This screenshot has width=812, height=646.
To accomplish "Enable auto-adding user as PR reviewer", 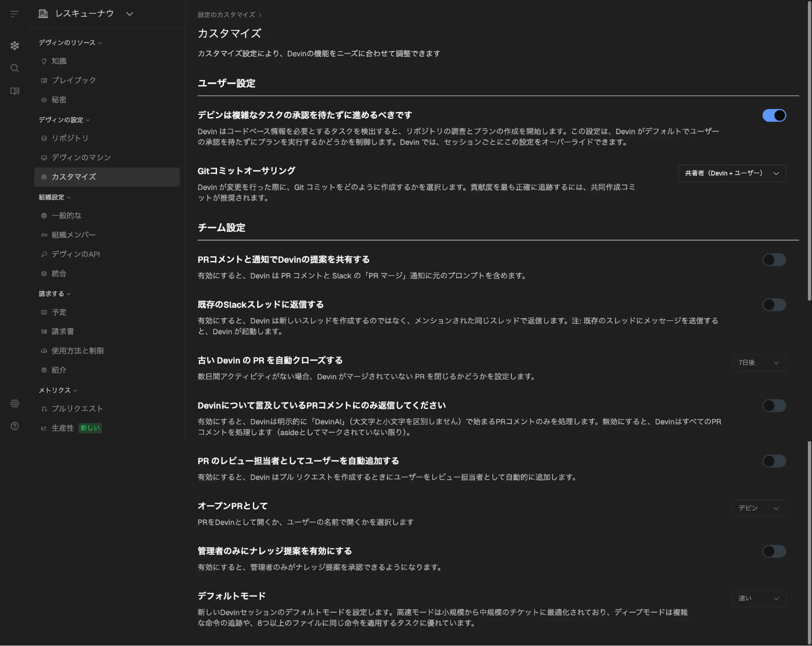I will (x=774, y=462).
